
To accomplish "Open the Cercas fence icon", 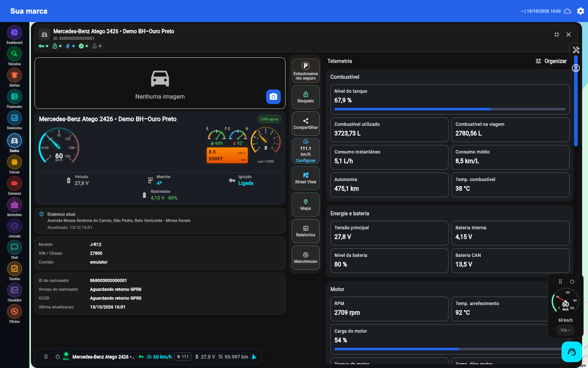I will pos(14,162).
